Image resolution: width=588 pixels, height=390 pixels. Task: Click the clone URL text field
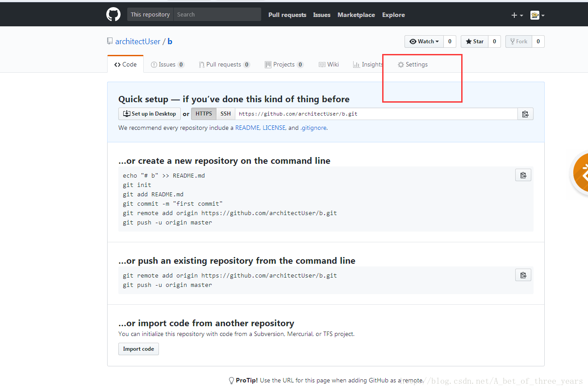click(376, 114)
